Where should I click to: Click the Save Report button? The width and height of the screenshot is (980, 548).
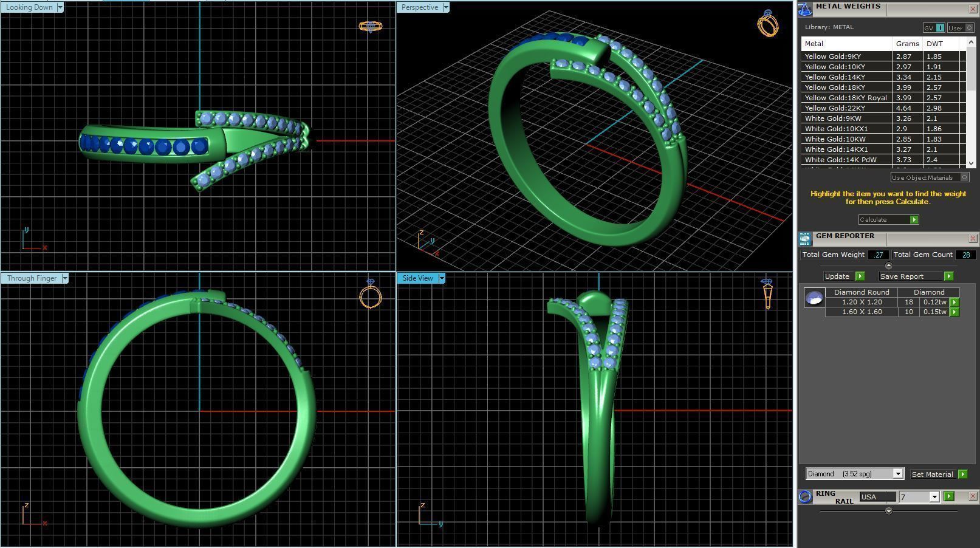pyautogui.click(x=911, y=276)
